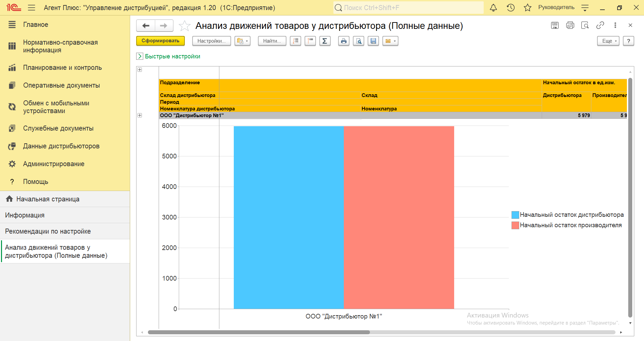Open the history clock icon
This screenshot has width=644, height=341.
(511, 7)
